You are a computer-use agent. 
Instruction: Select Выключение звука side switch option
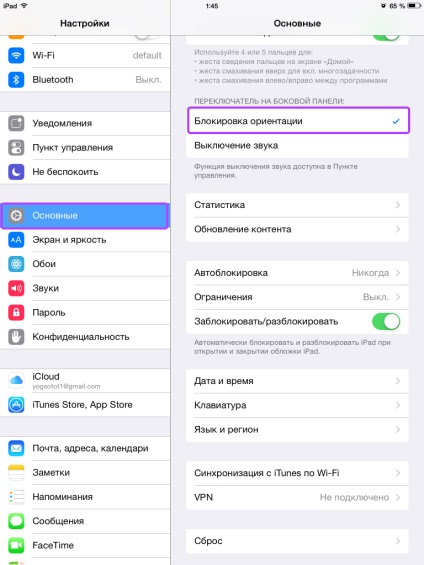[297, 146]
